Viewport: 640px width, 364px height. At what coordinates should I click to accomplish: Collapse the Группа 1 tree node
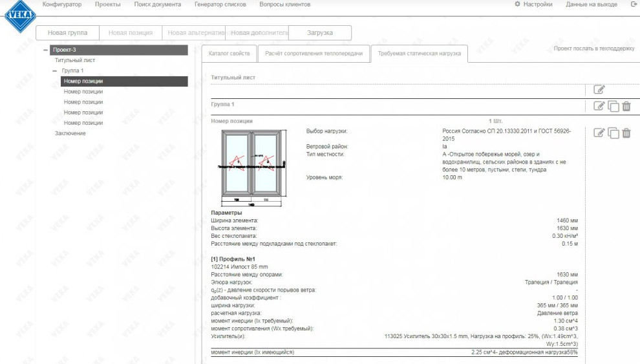(x=55, y=71)
